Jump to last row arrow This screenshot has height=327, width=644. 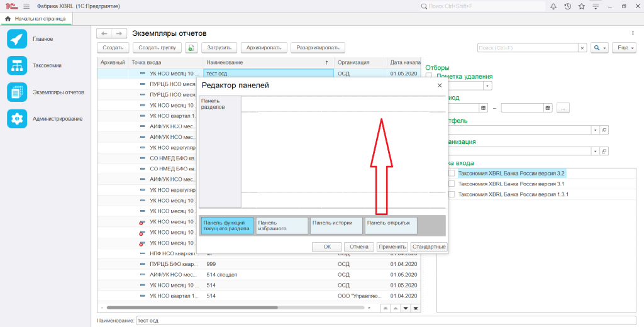[x=416, y=308]
